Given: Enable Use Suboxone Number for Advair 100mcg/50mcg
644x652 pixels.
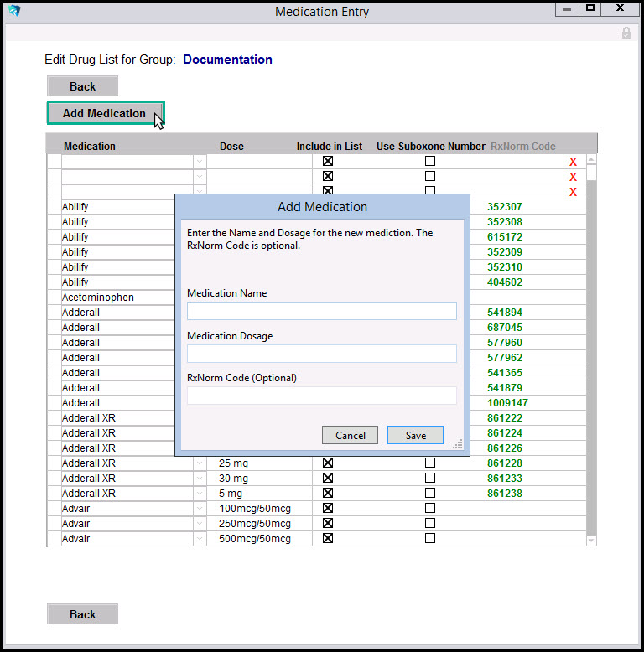Looking at the screenshot, I should point(430,508).
